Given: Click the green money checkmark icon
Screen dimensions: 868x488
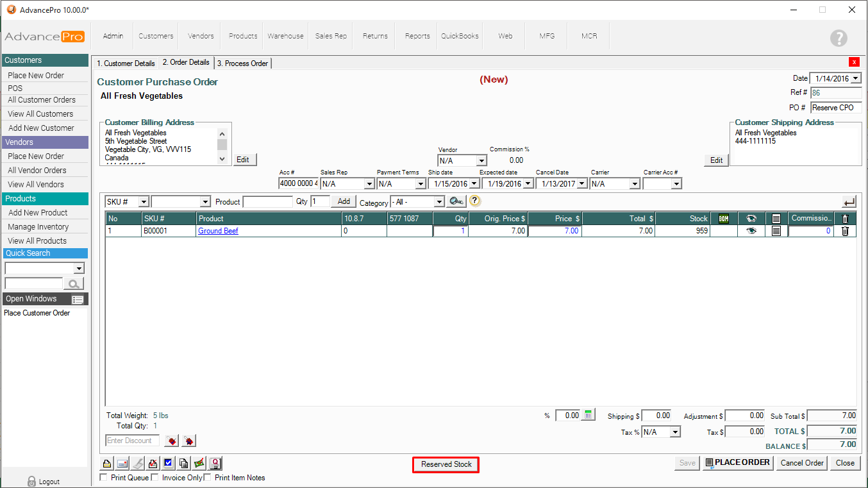Looking at the screenshot, I should click(x=199, y=464).
